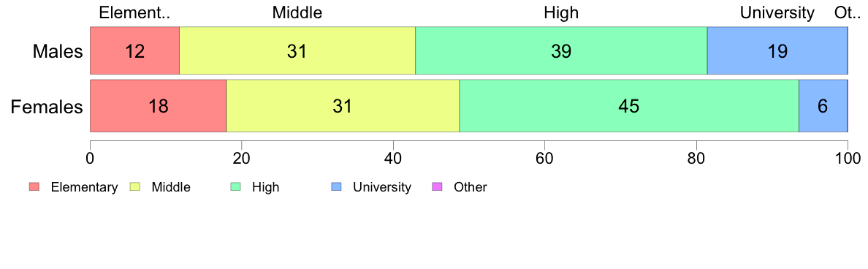Image resolution: width=868 pixels, height=269 pixels.
Task: Select the Females Middle segment labeled 31
Action: [343, 106]
